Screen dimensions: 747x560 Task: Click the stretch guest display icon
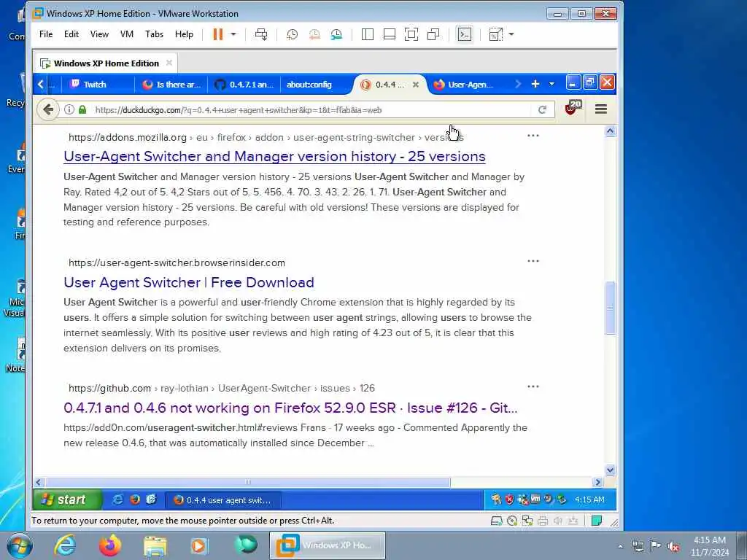(x=495, y=34)
